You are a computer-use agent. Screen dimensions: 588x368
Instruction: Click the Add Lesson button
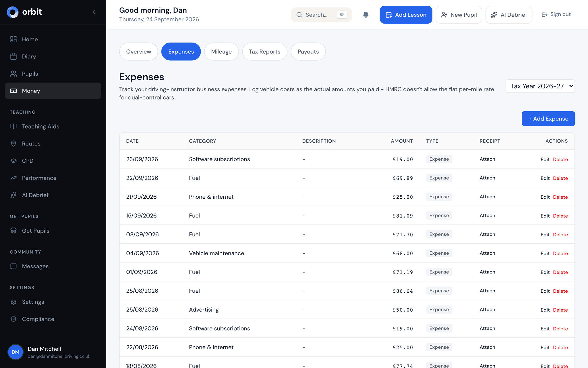pos(406,15)
